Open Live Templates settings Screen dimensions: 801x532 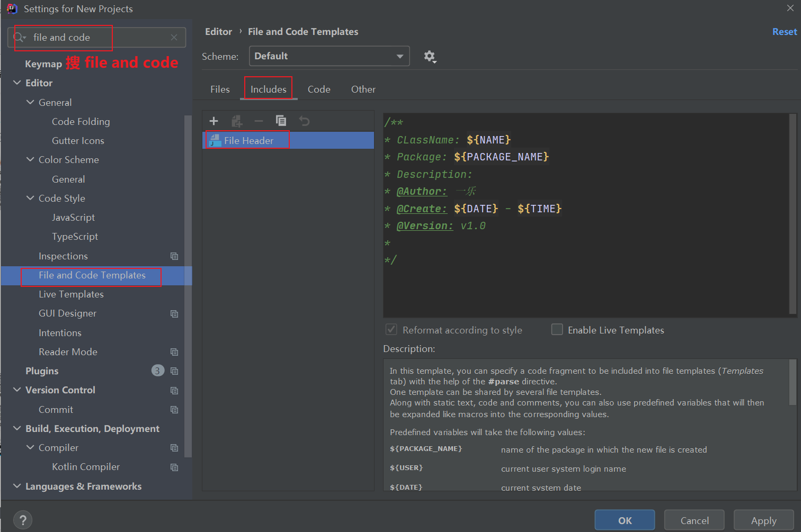(71, 294)
